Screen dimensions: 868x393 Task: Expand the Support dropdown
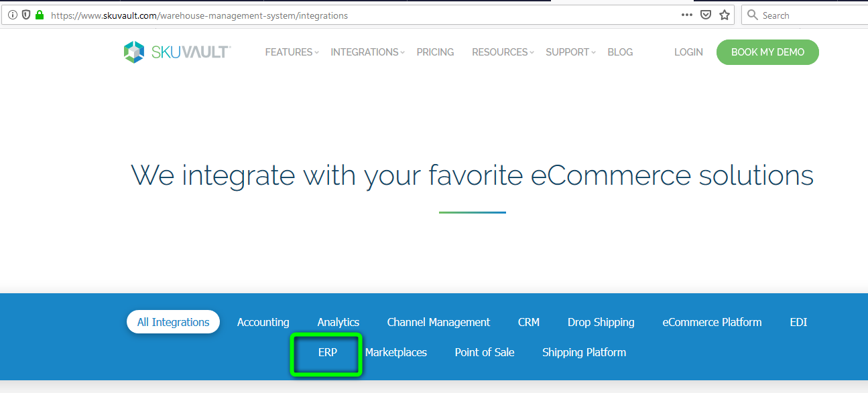pyautogui.click(x=570, y=52)
